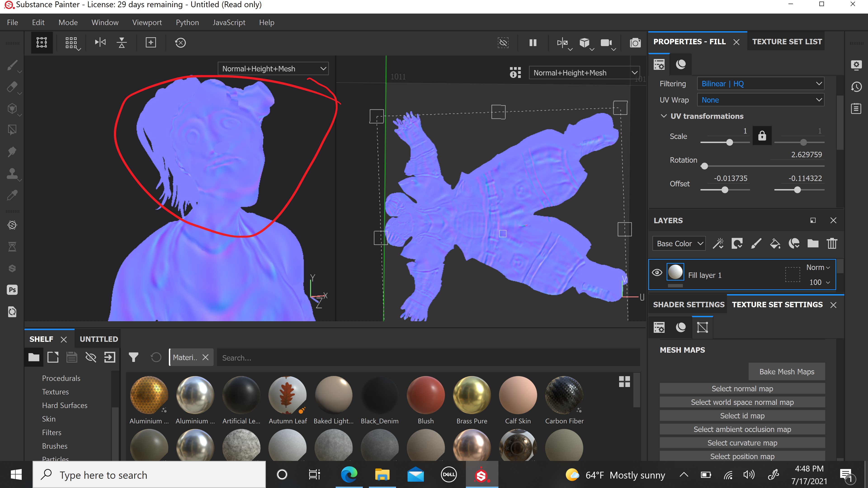This screenshot has width=868, height=488.
Task: Add a fill layer in Layers panel
Action: coord(775,244)
